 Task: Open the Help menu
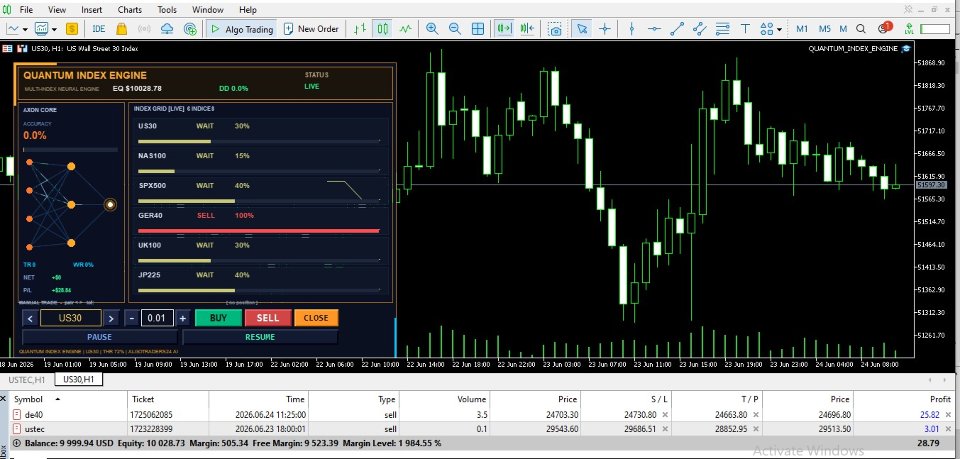pos(247,10)
